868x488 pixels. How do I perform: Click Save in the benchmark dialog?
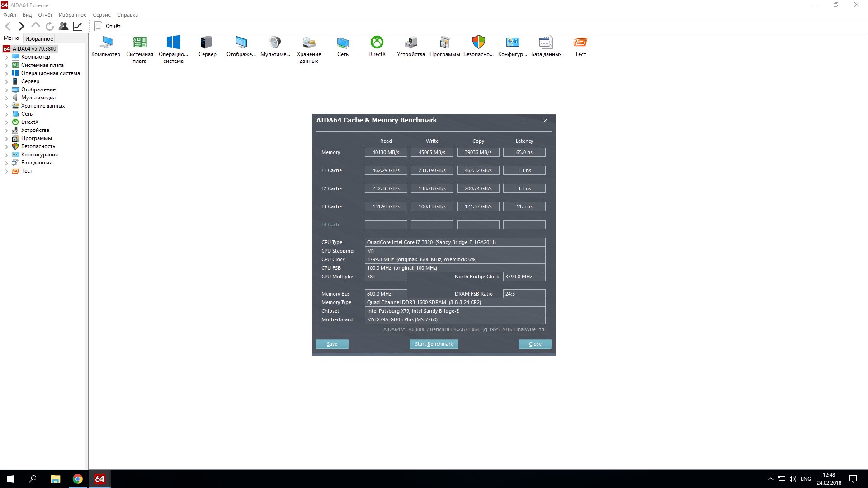tap(332, 344)
